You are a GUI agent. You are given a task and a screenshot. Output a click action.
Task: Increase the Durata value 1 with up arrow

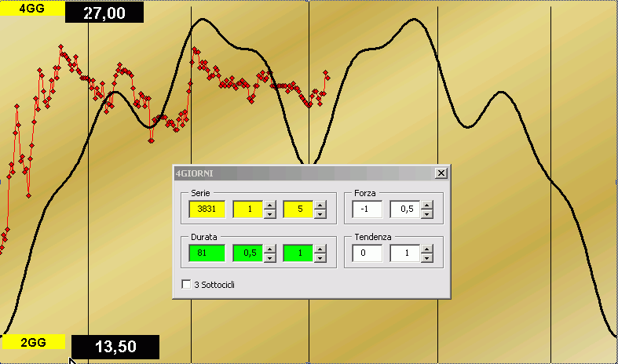320,249
